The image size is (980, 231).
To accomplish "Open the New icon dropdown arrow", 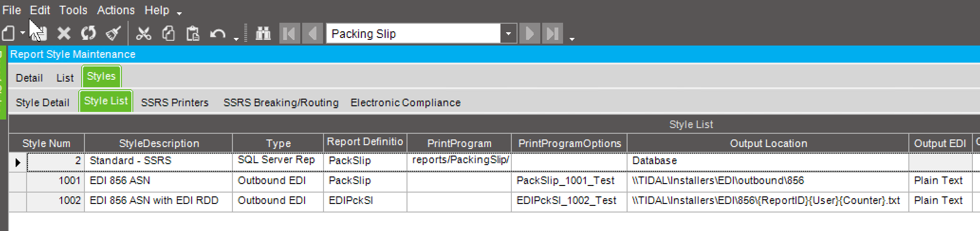I will click(22, 33).
